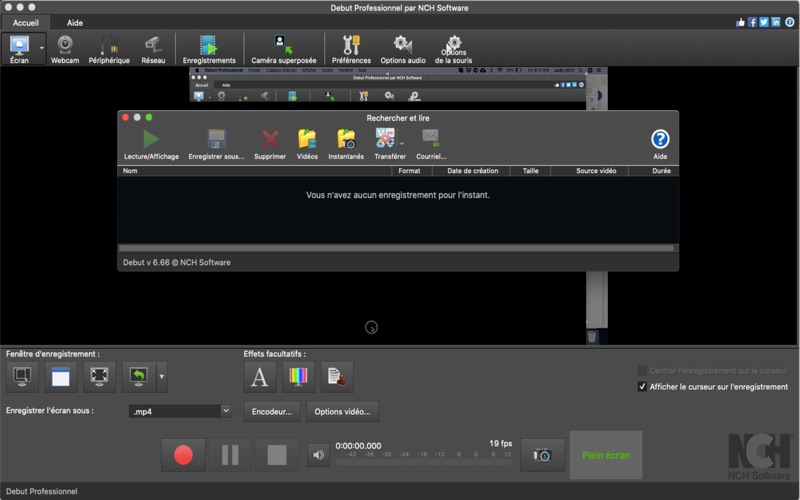Open the Twitter share icon

764,22
